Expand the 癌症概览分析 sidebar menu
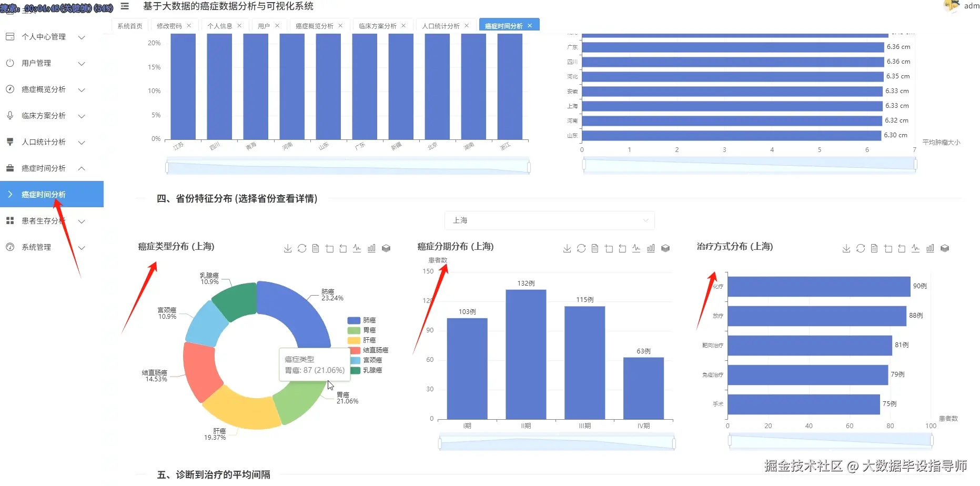 coord(52,89)
